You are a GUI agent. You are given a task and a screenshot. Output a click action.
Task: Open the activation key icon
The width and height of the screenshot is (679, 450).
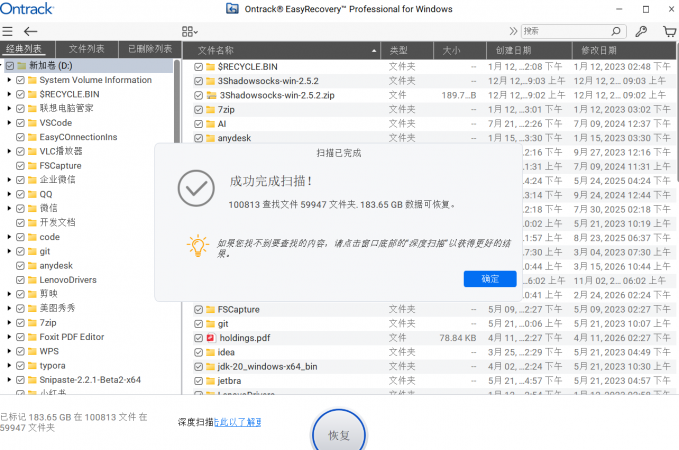[x=641, y=31]
